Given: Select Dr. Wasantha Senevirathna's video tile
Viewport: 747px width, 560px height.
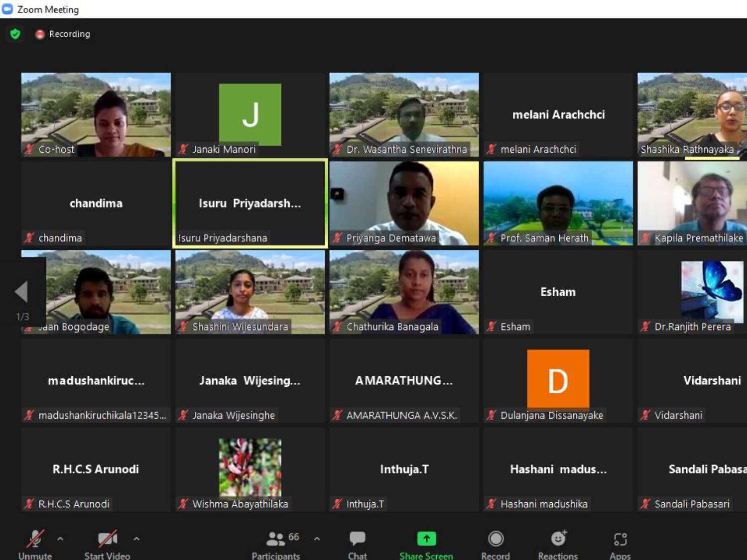Looking at the screenshot, I should [x=404, y=115].
